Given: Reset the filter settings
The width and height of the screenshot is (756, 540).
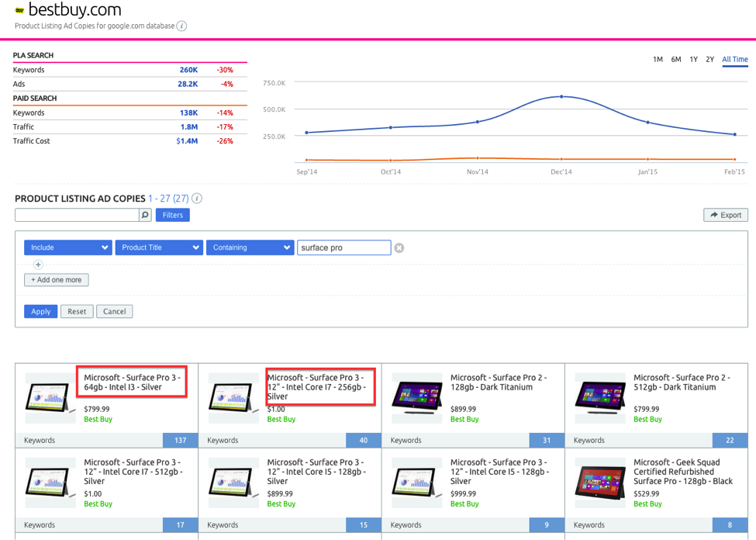Looking at the screenshot, I should [77, 312].
